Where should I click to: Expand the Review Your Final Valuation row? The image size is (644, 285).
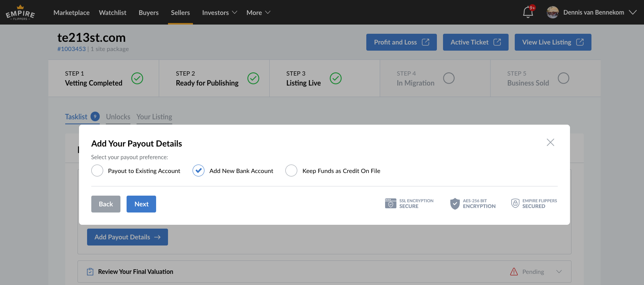tap(559, 272)
